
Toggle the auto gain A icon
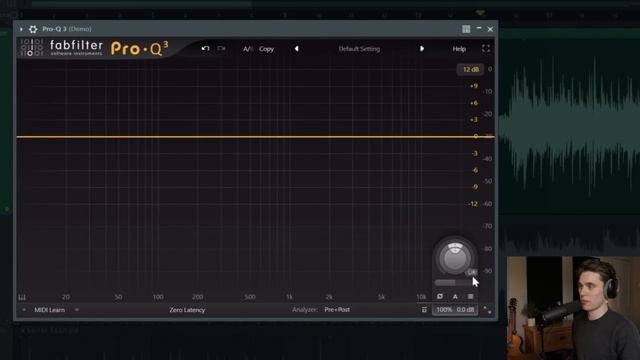(x=455, y=296)
